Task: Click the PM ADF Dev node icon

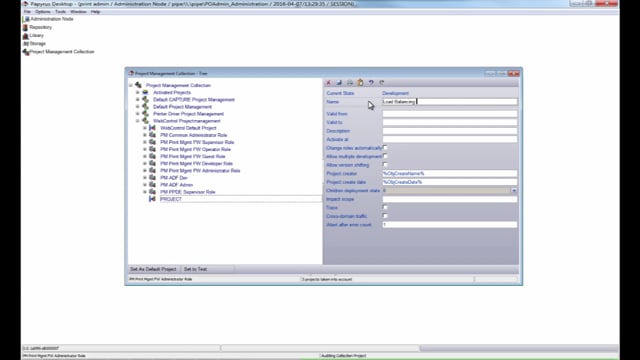Action: click(152, 178)
